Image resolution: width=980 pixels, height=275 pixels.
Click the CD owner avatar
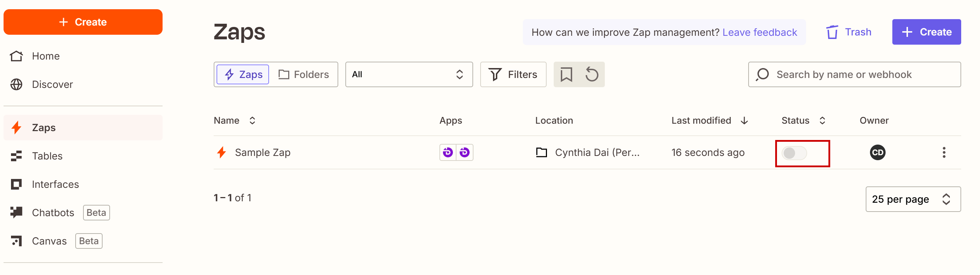[x=877, y=152]
